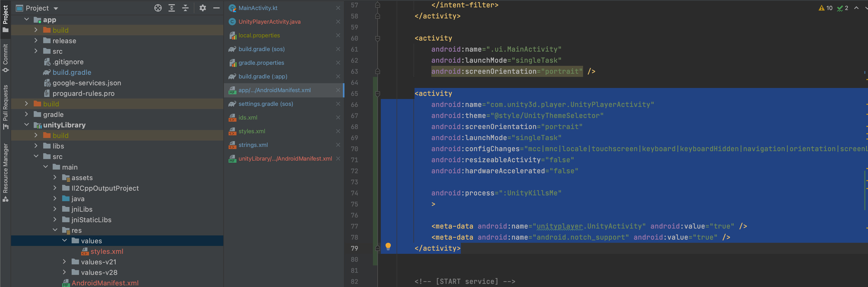Click the warnings count indicator
Screen dimensions: 868x287
tap(825, 8)
